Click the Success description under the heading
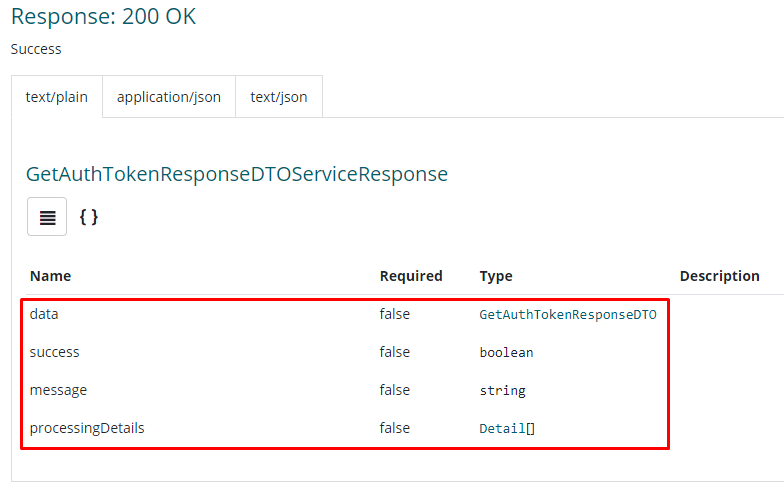Image resolution: width=784 pixels, height=492 pixels. [x=36, y=49]
